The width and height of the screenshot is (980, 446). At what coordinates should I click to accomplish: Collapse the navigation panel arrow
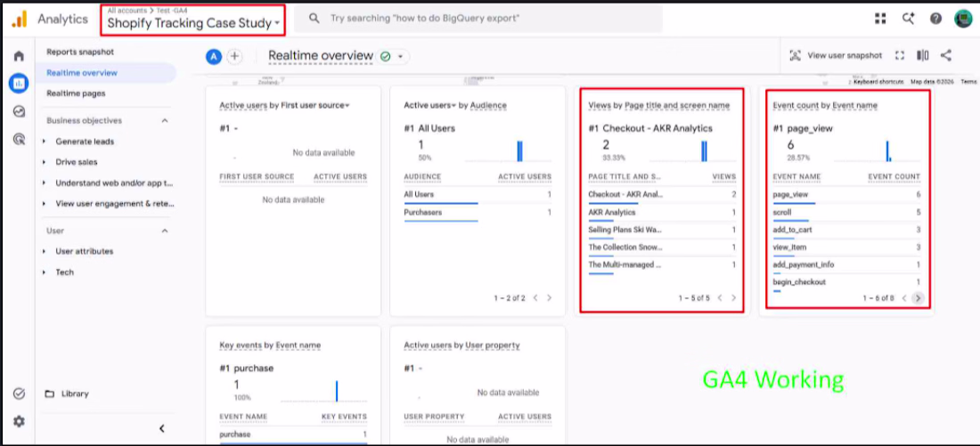click(x=162, y=428)
